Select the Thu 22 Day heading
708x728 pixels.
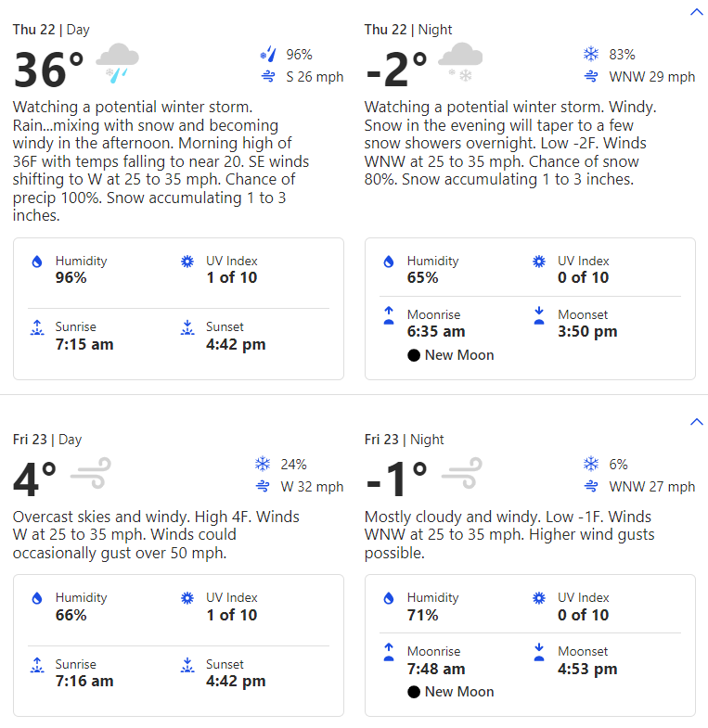click(x=51, y=30)
